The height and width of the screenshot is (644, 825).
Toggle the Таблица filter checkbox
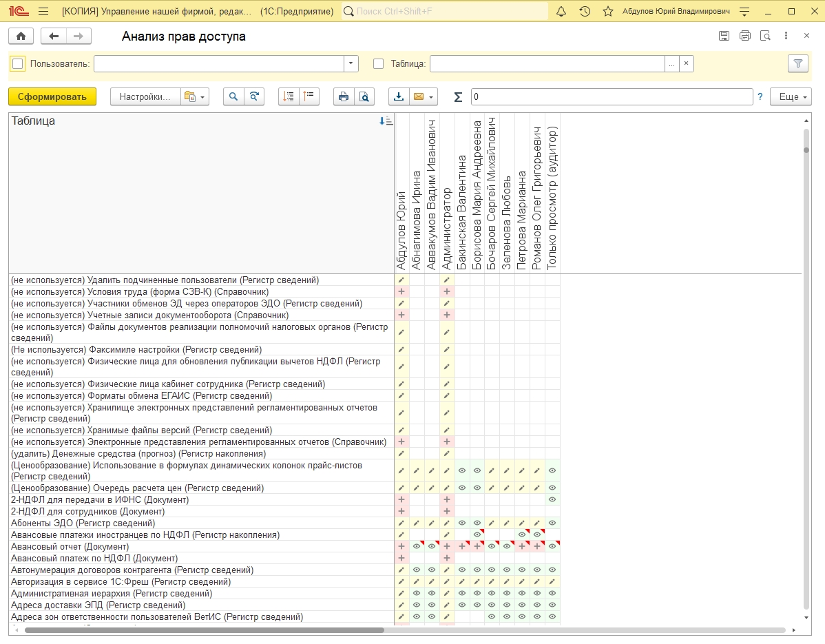378,63
